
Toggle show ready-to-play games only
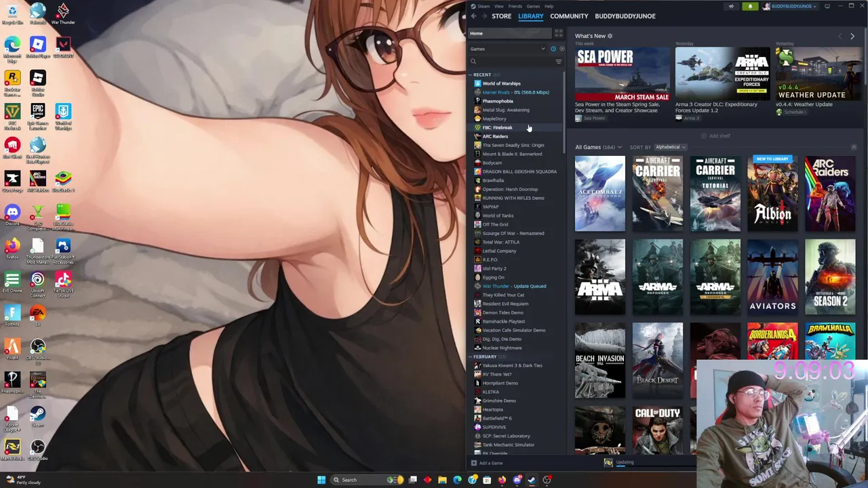click(x=561, y=49)
